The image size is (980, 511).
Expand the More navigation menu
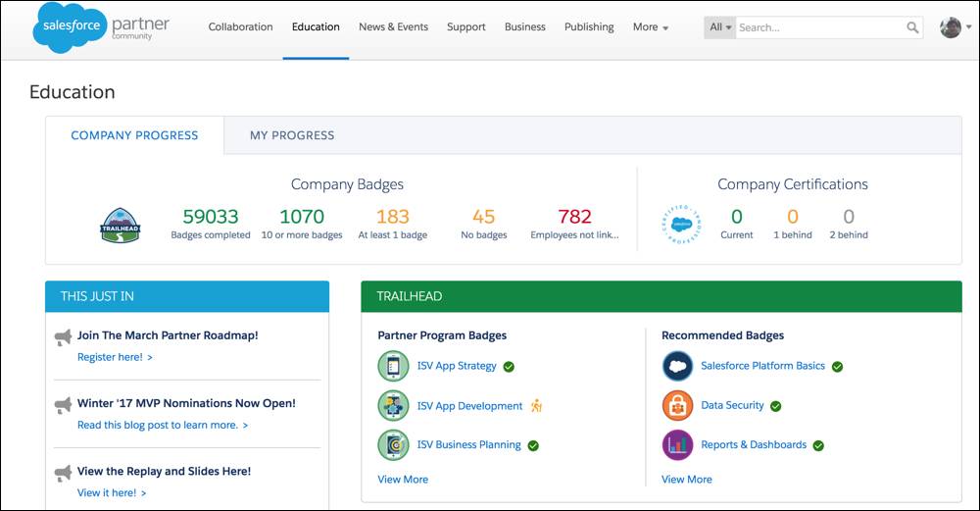point(651,26)
